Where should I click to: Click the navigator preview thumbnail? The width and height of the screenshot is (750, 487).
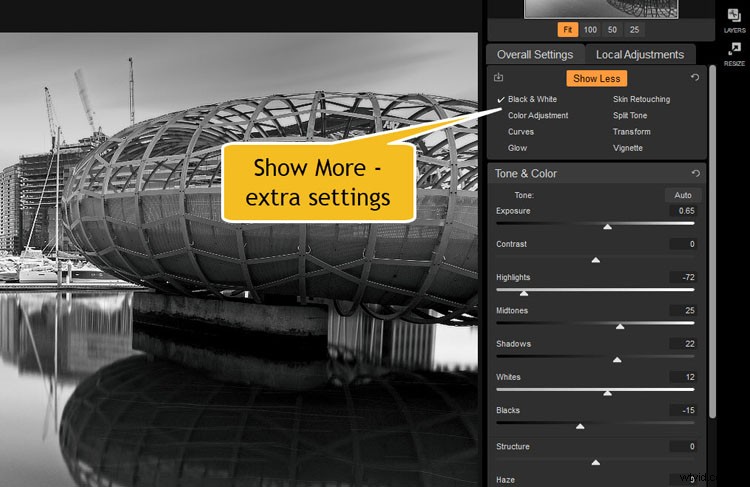pyautogui.click(x=601, y=9)
